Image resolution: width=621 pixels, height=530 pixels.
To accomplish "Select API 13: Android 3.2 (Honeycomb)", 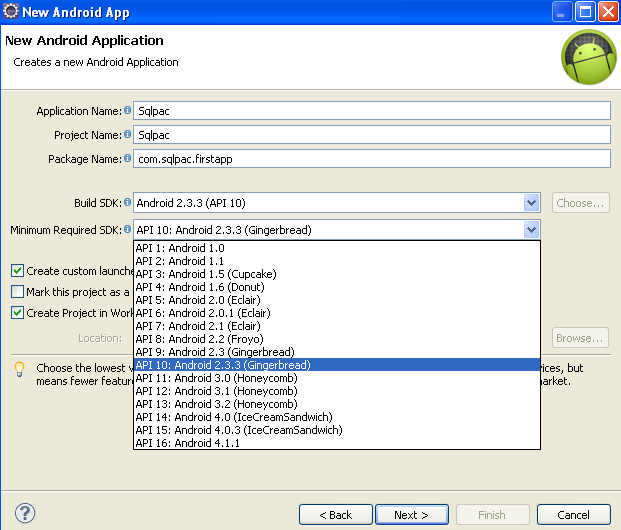I will point(337,404).
